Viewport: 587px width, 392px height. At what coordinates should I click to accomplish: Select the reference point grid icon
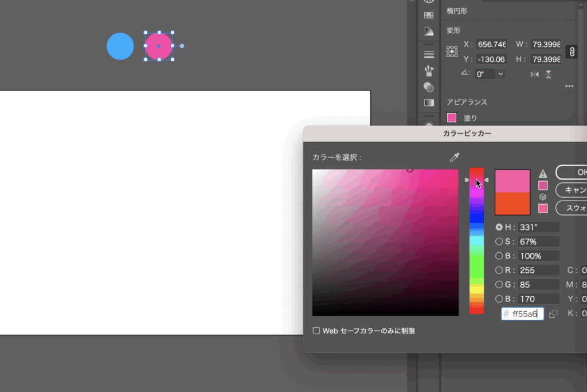[452, 52]
